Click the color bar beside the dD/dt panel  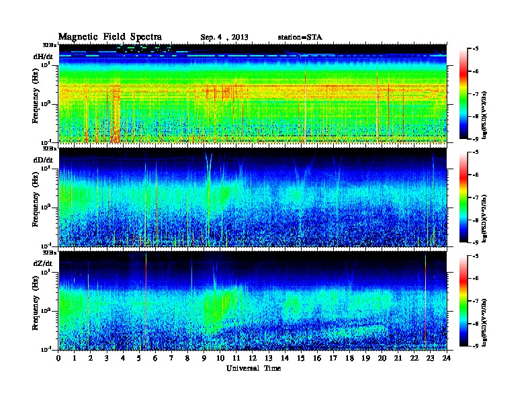463,197
